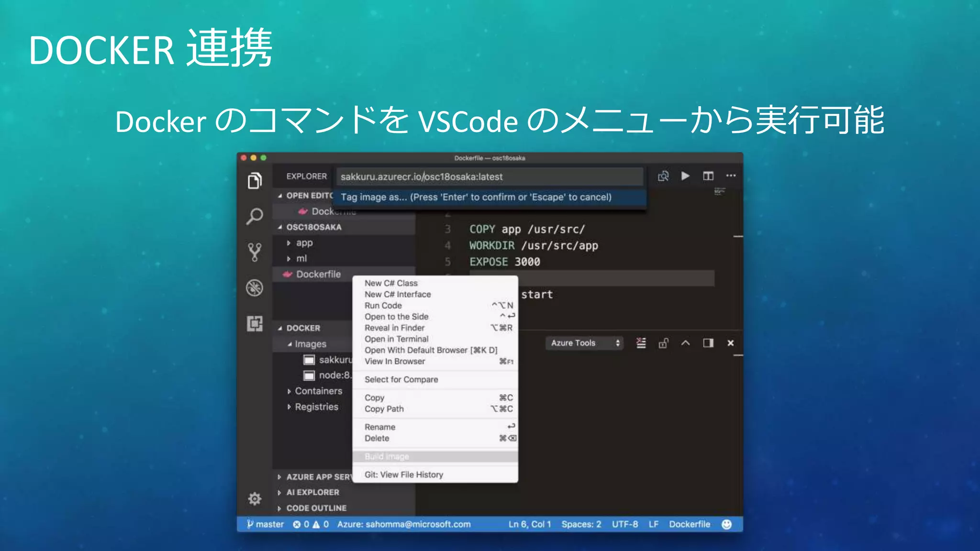Choose New C# Interface from context menu
The image size is (980, 551).
(x=435, y=294)
